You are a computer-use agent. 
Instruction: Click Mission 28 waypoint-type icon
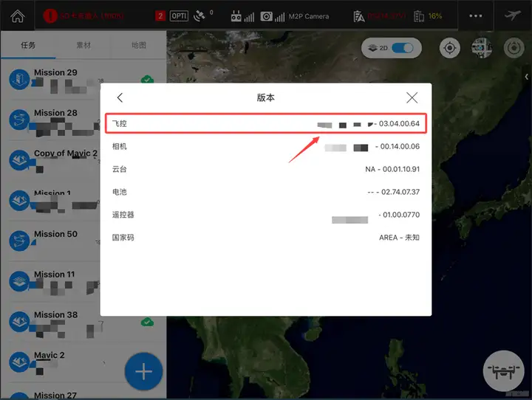[x=19, y=120]
